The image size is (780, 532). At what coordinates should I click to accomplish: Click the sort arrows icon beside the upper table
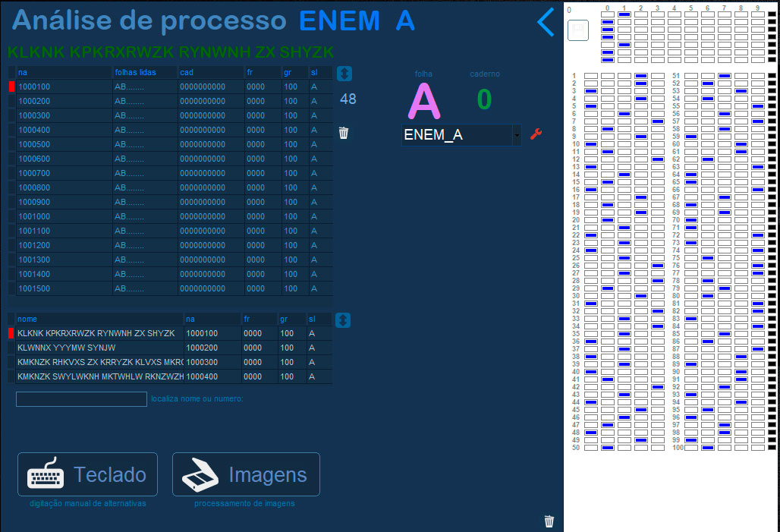(x=344, y=74)
